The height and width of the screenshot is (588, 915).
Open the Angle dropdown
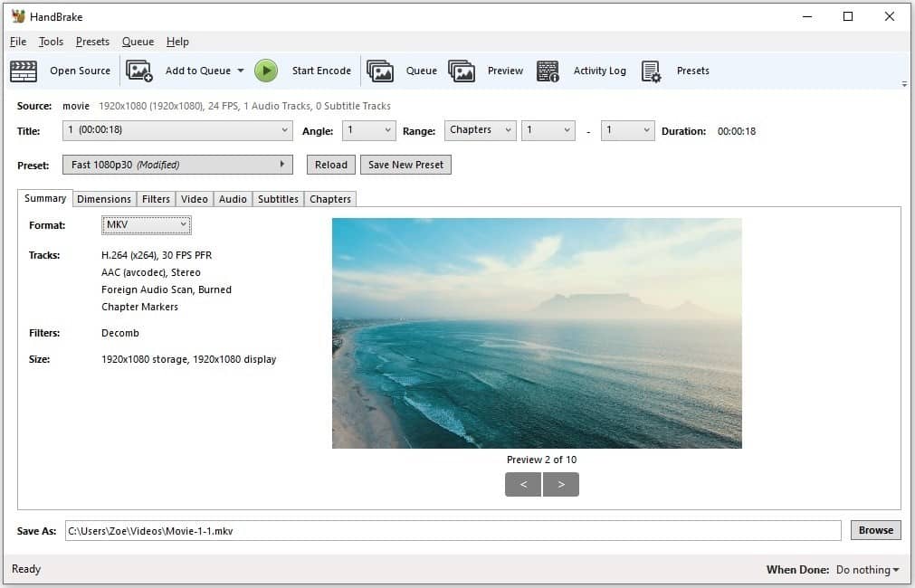point(368,130)
